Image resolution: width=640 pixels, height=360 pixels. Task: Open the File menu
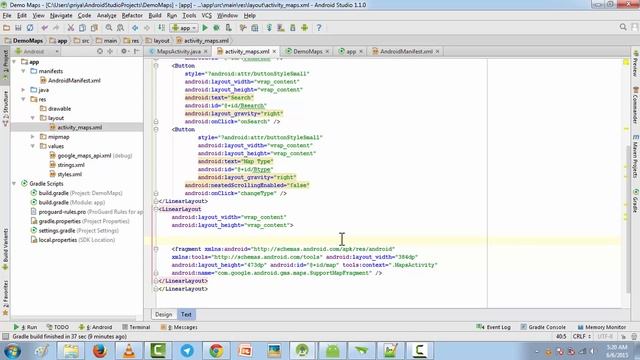point(7,16)
